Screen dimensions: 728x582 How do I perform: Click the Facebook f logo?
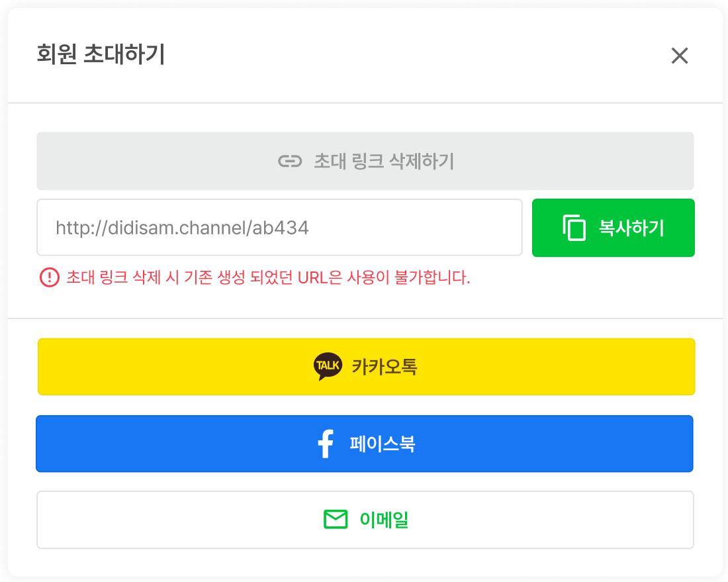click(325, 444)
